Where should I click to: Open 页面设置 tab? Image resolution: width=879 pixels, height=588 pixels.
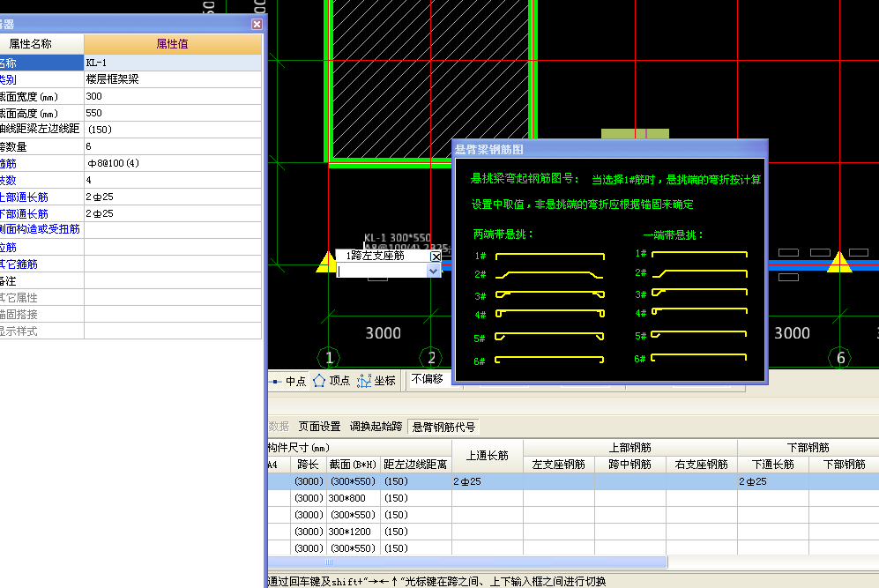click(319, 427)
